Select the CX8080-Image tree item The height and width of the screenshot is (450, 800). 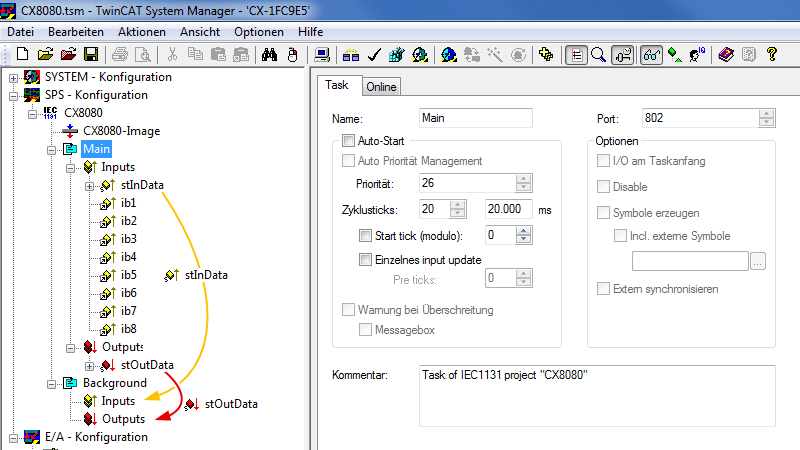(x=121, y=131)
